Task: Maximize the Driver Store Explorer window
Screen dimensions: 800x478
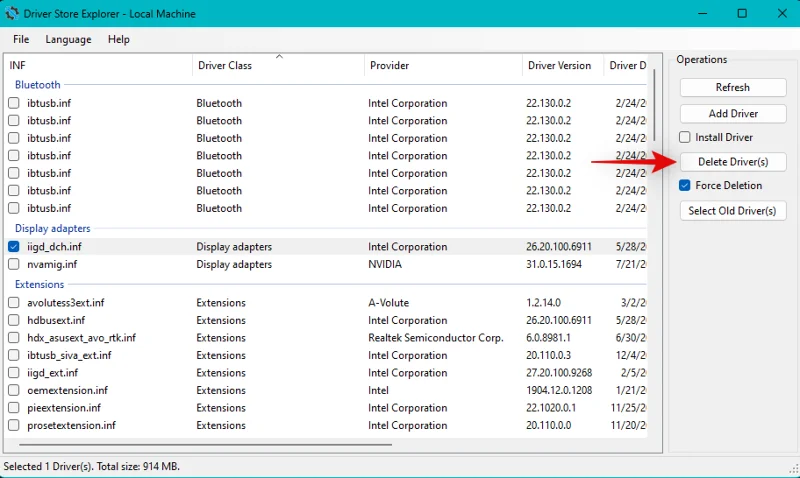Action: tap(742, 13)
